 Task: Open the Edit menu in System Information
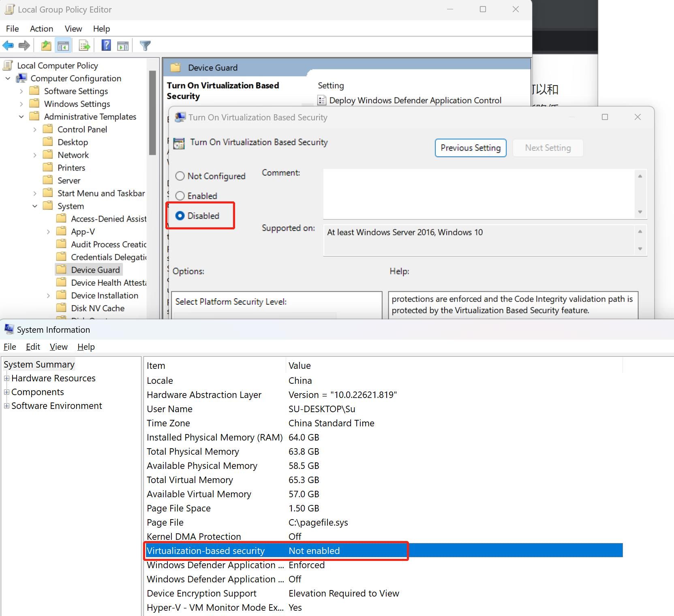pyautogui.click(x=33, y=347)
